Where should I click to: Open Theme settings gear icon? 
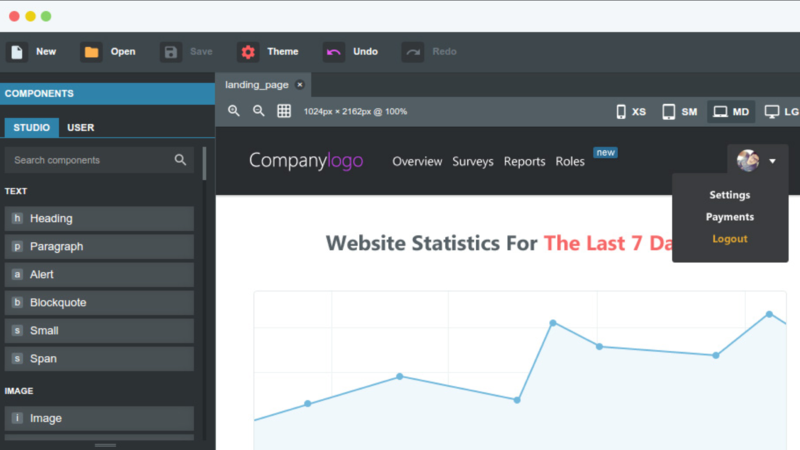(248, 52)
